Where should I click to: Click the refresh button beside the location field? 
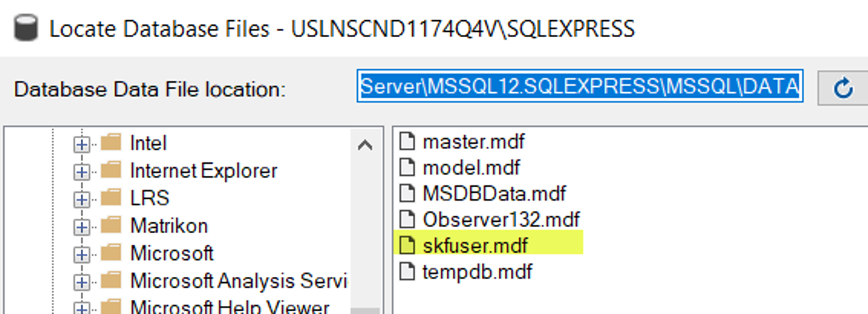coord(844,88)
